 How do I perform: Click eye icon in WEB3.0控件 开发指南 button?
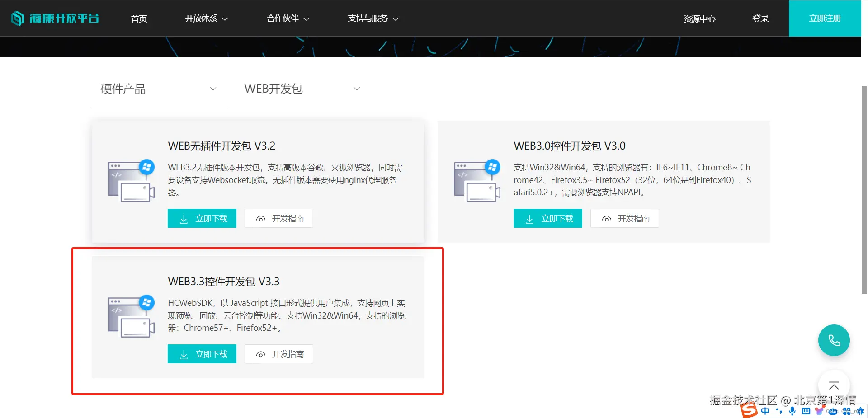click(607, 219)
